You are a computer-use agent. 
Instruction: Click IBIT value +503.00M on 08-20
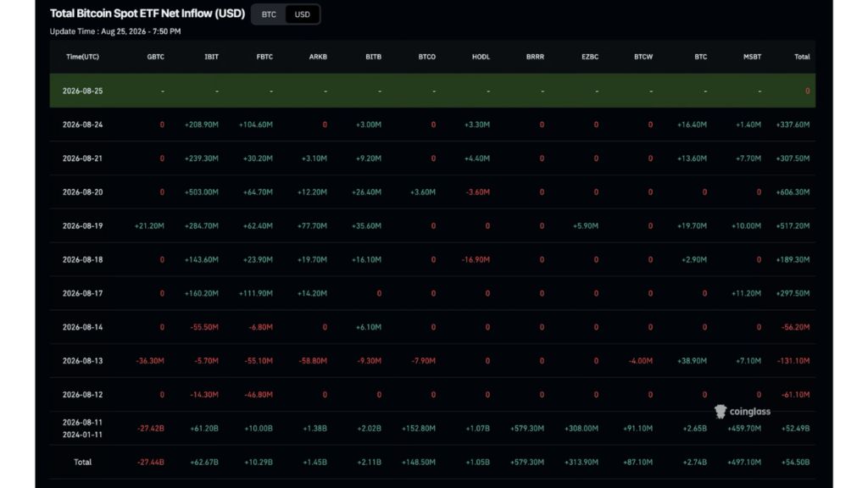tap(202, 192)
